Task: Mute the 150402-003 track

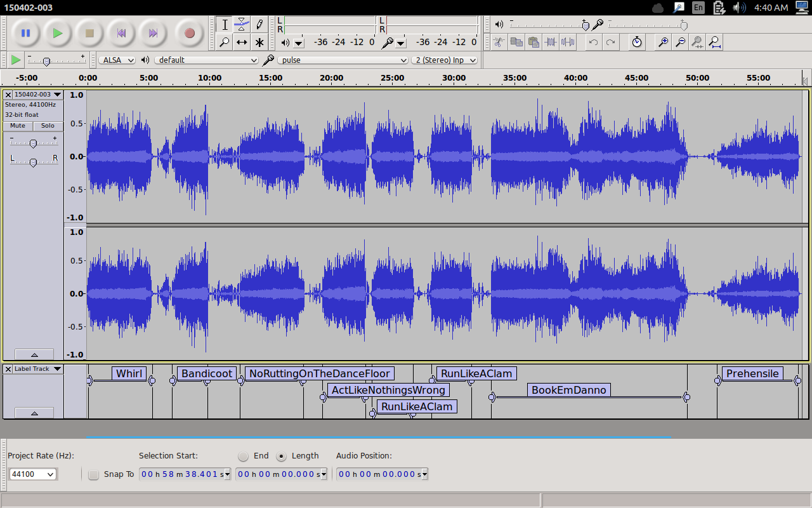Action: point(18,126)
